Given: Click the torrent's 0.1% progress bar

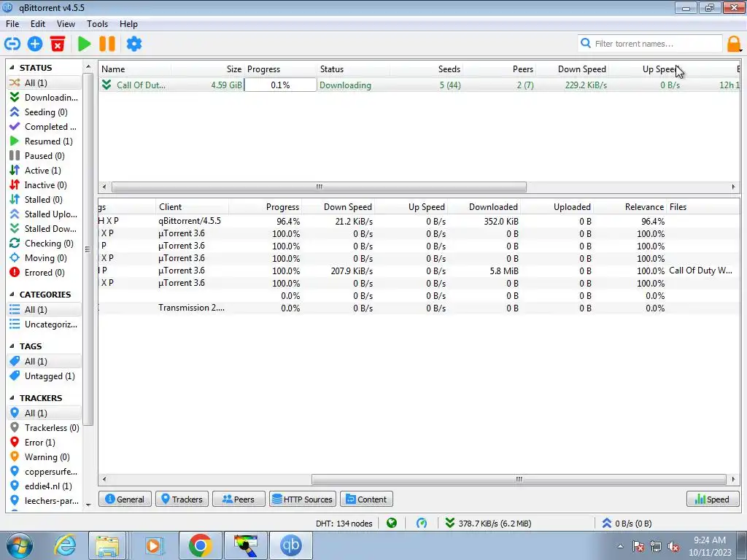Looking at the screenshot, I should (x=280, y=85).
